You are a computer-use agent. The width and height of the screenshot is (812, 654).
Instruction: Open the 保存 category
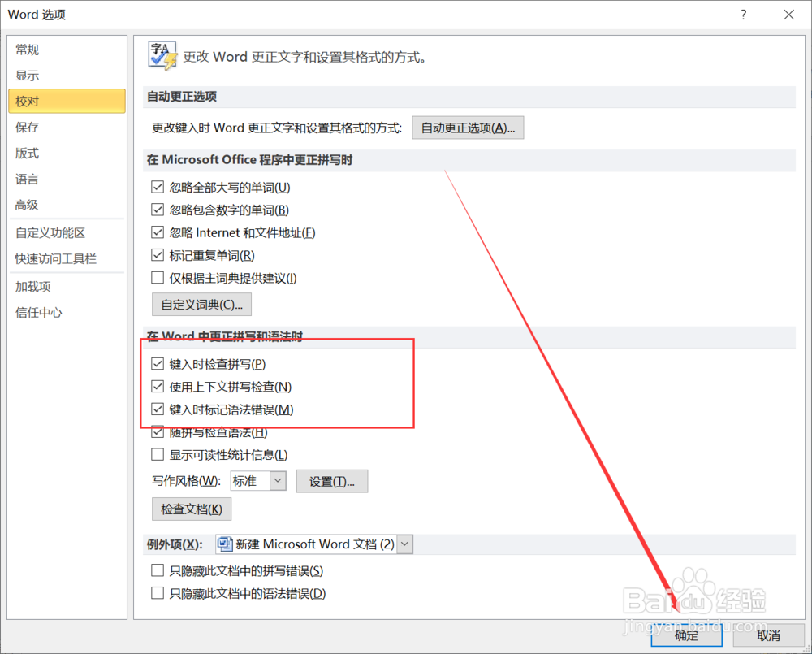coord(67,127)
